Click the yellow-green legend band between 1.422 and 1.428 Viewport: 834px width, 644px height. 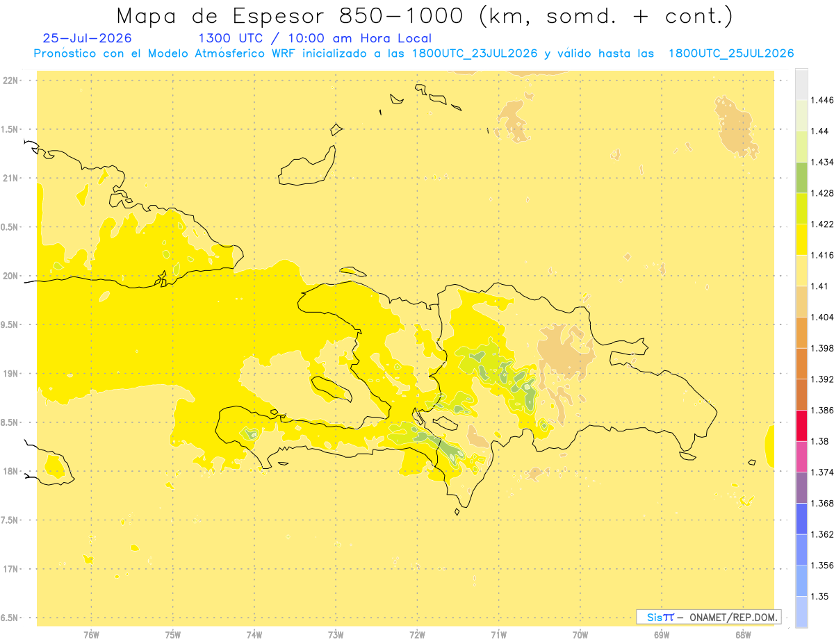coord(801,208)
